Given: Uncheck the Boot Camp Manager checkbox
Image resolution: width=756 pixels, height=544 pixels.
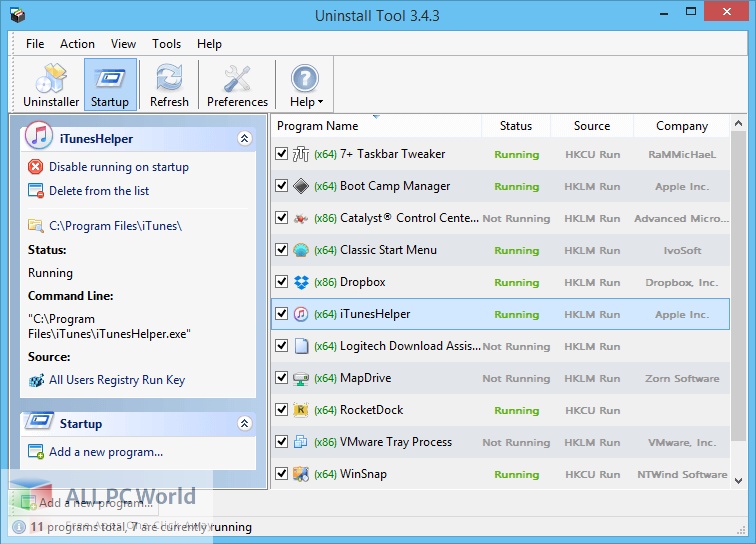Looking at the screenshot, I should [x=282, y=186].
